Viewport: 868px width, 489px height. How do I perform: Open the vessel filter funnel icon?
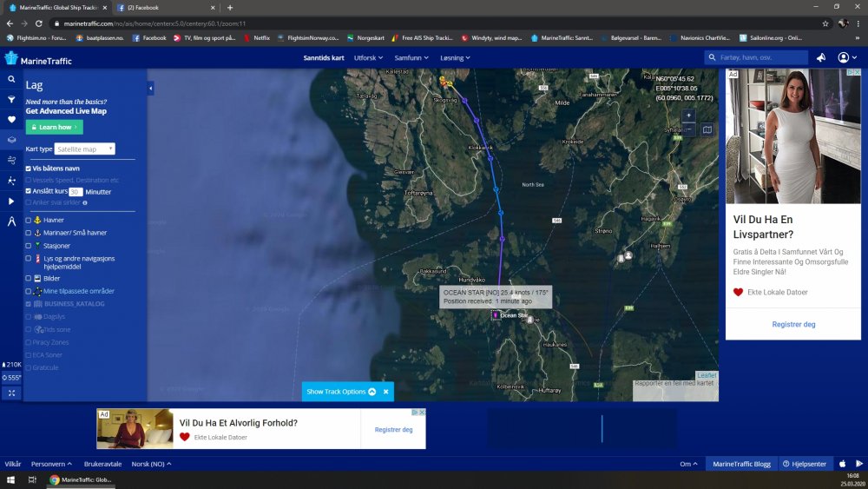point(11,100)
